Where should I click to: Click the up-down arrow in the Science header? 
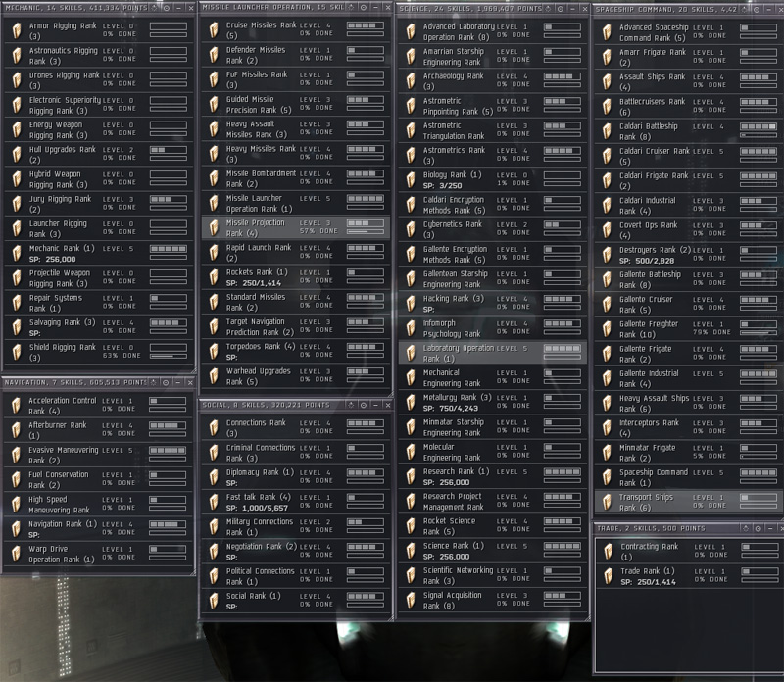[549, 9]
